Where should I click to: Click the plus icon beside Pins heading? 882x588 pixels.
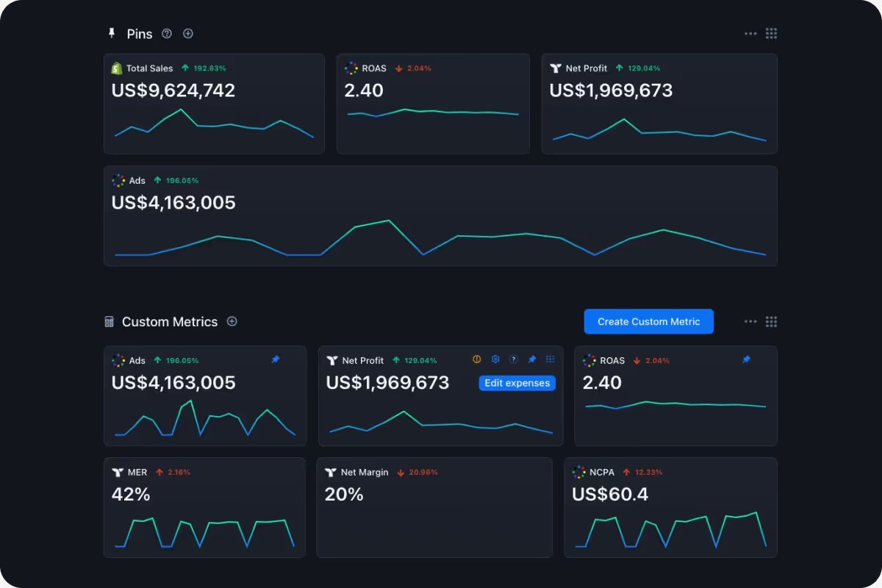point(188,34)
